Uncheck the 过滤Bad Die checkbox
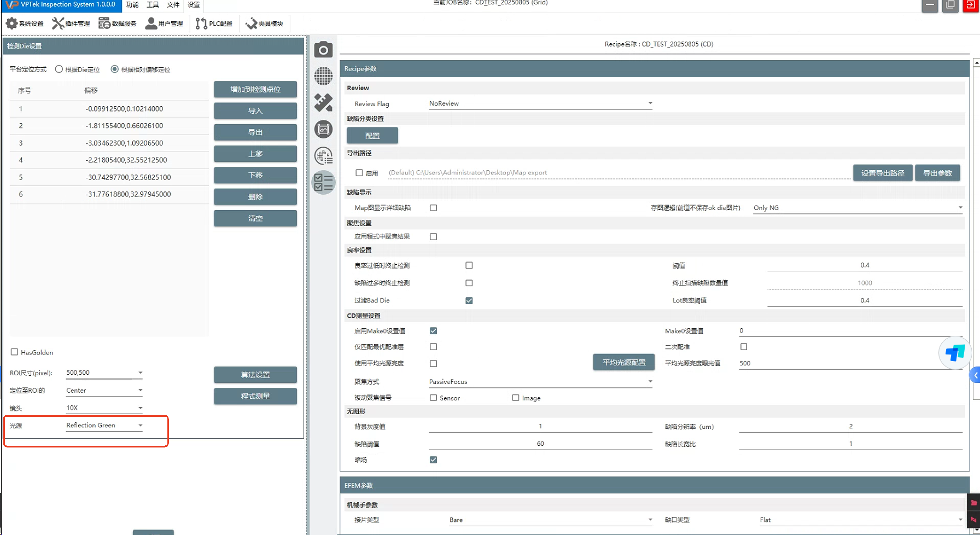 [469, 300]
